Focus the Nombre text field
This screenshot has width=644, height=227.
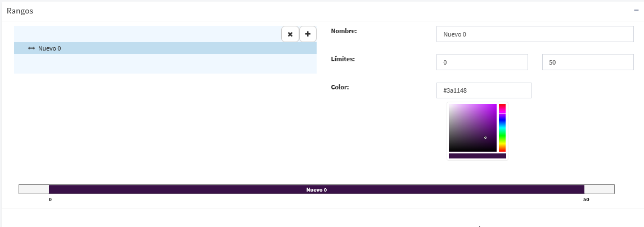pyautogui.click(x=535, y=34)
